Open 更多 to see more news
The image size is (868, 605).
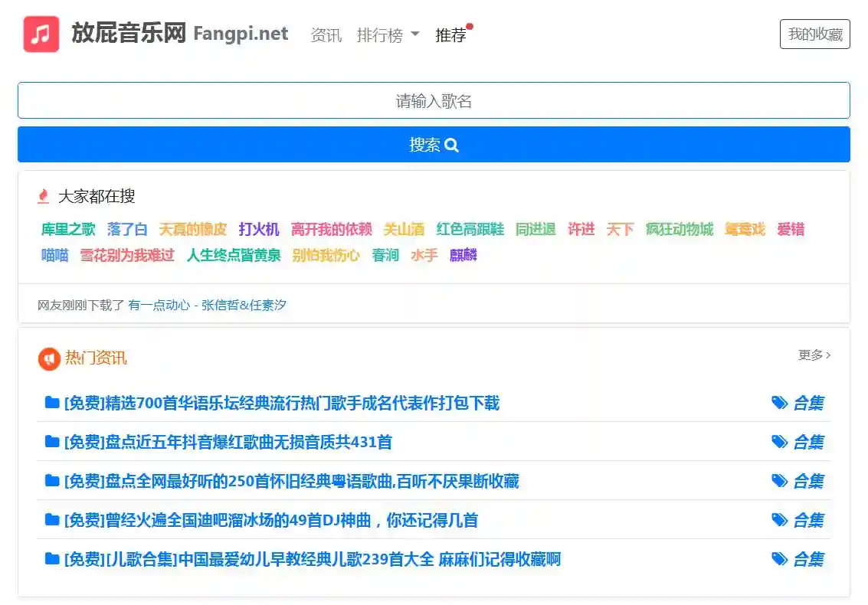point(814,355)
